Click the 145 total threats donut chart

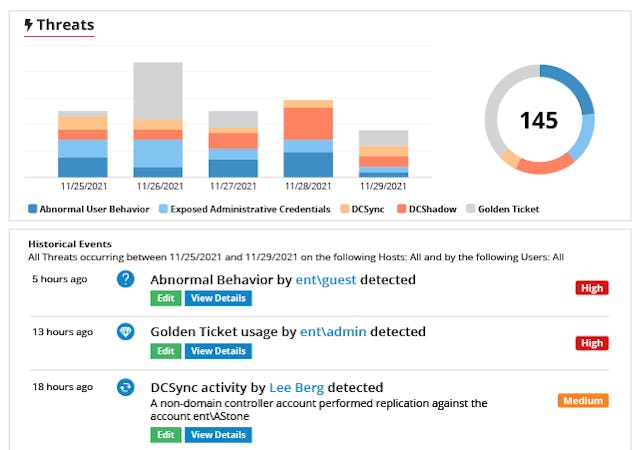pyautogui.click(x=539, y=120)
